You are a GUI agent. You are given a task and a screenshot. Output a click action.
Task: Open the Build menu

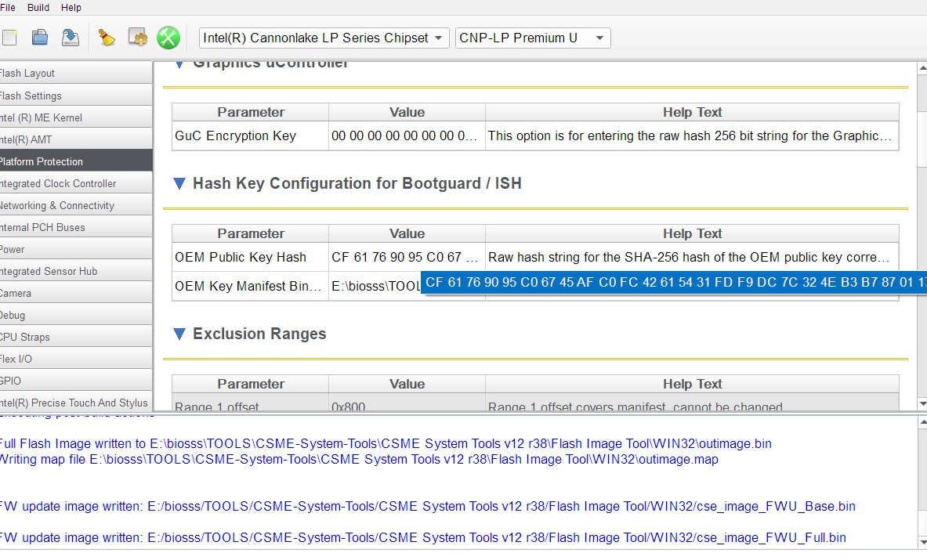pyautogui.click(x=38, y=8)
